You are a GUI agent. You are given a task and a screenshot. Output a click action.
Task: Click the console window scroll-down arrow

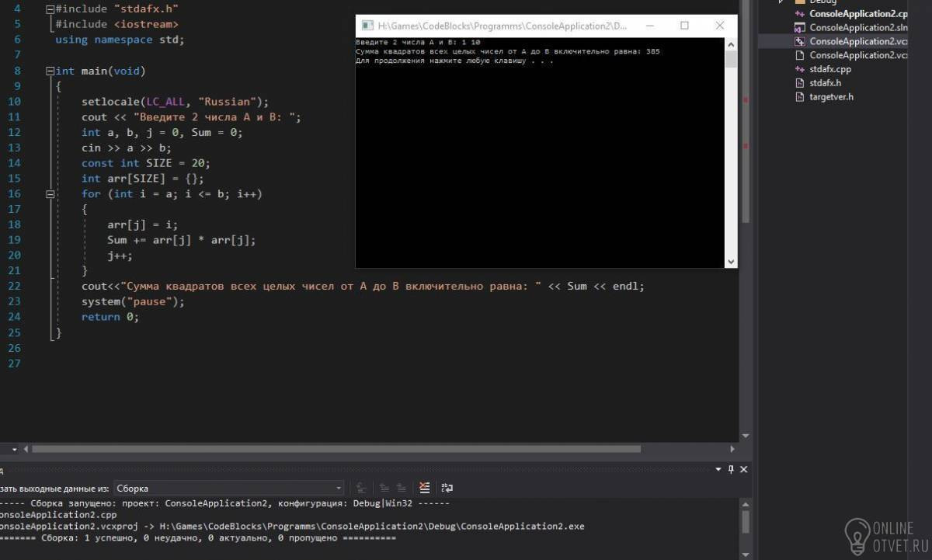[730, 263]
